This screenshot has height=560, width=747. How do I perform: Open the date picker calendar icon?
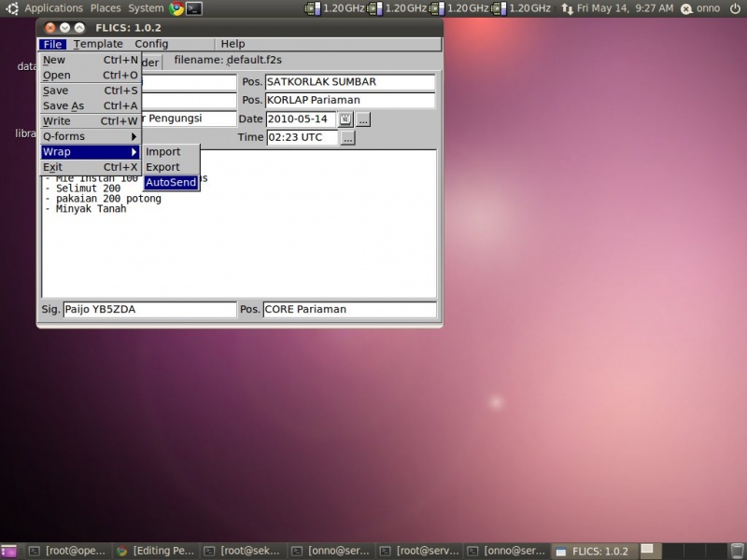(x=345, y=119)
